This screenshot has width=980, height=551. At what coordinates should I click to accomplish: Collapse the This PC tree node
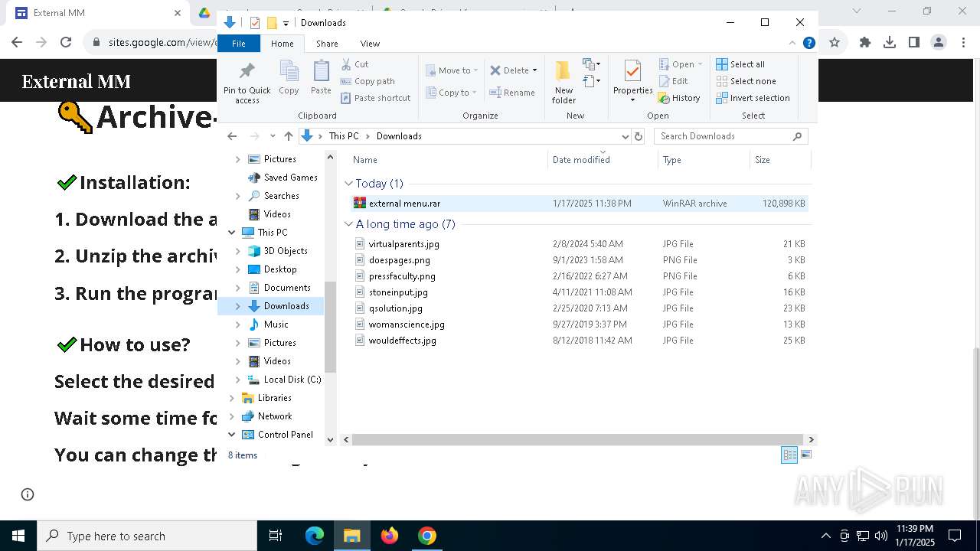click(x=231, y=233)
